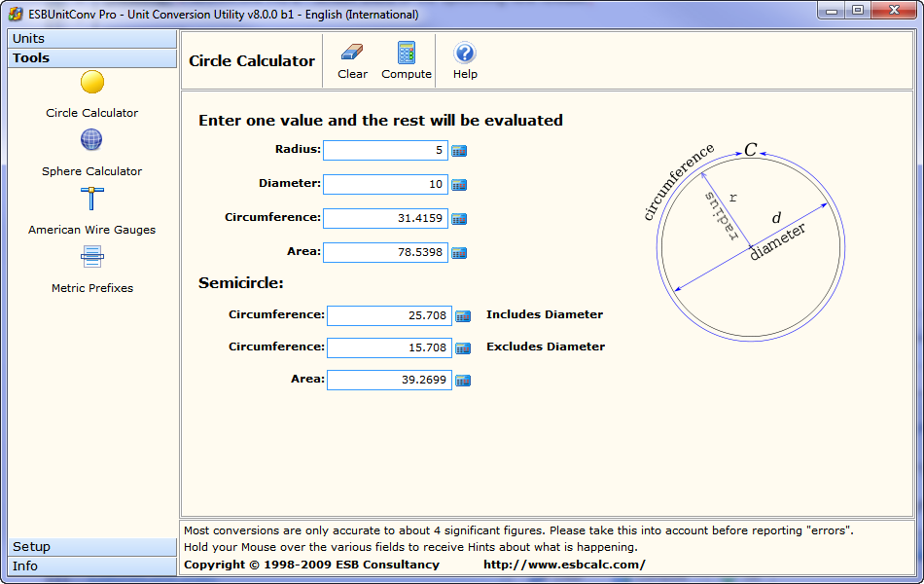Click the Clear button label
Viewport: 924px width, 584px height.
(x=352, y=74)
